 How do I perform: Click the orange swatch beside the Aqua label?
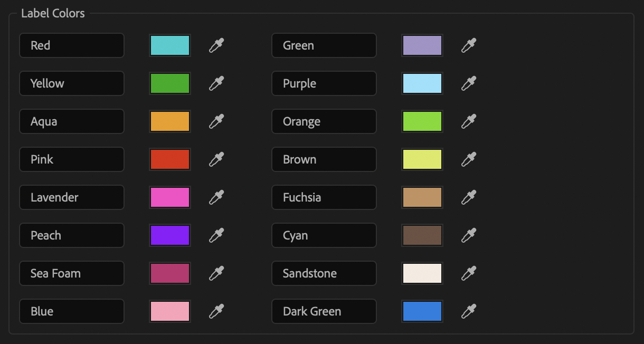point(169,121)
